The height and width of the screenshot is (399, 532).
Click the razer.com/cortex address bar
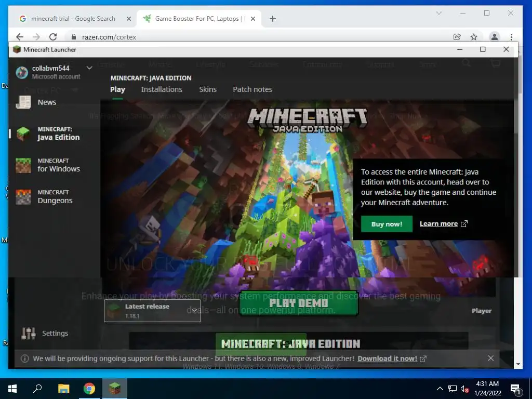pyautogui.click(x=258, y=37)
